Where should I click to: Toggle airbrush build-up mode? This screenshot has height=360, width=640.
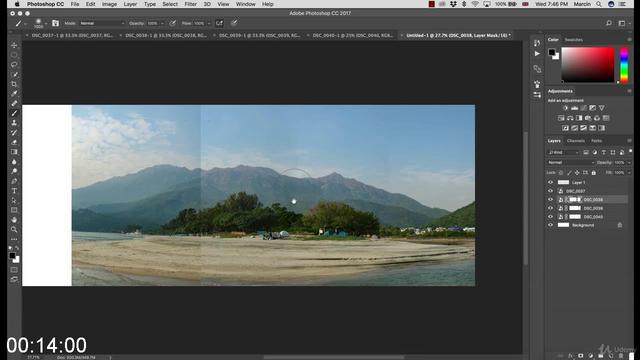(x=219, y=23)
